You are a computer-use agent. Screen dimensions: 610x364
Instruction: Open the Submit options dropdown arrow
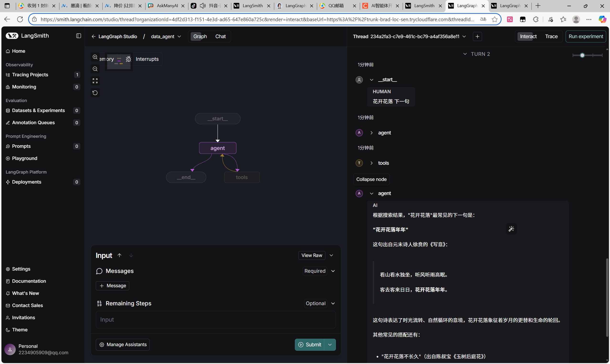(330, 345)
